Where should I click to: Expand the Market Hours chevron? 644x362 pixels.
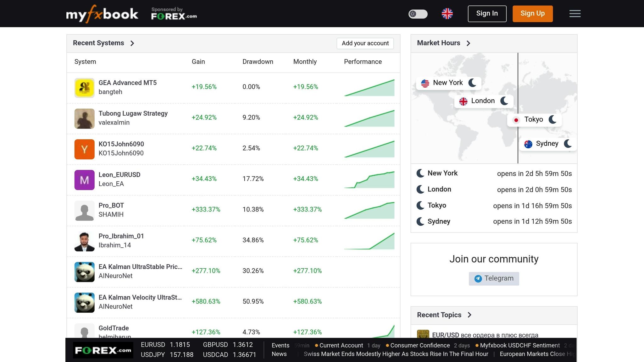tap(468, 43)
